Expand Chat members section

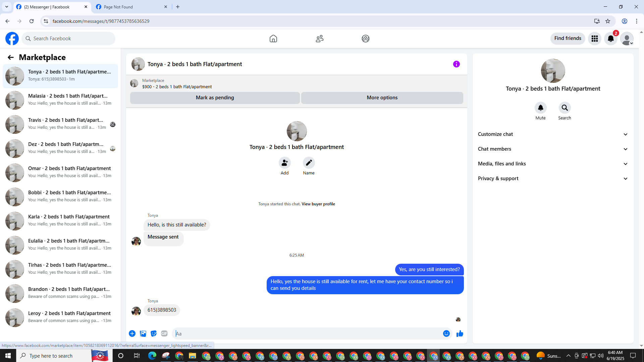553,149
